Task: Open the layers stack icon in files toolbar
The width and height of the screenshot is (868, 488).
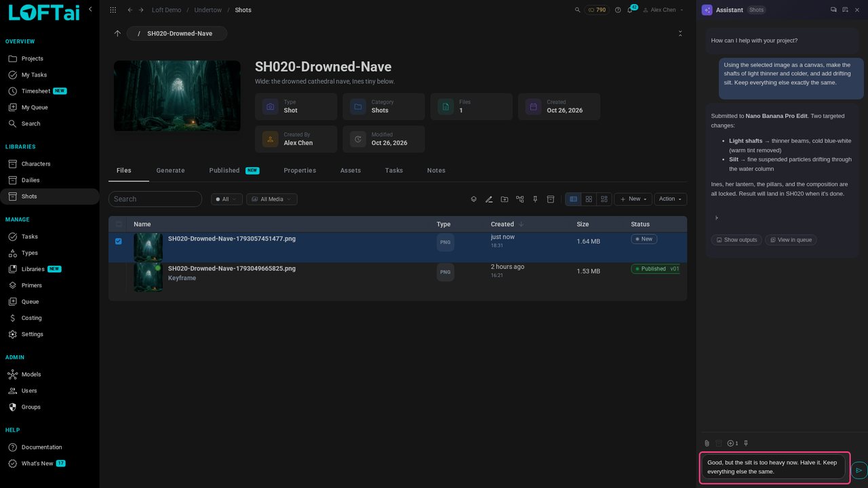Action: (474, 199)
